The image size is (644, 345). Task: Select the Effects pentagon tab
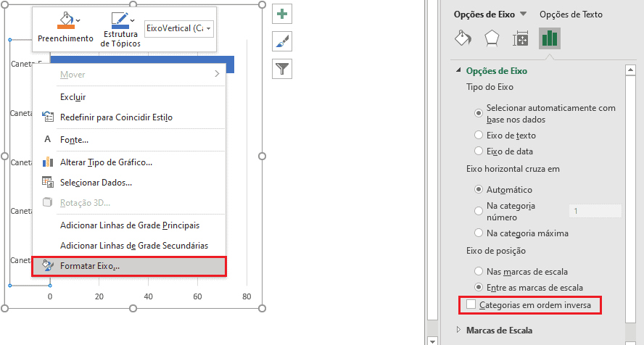point(492,38)
